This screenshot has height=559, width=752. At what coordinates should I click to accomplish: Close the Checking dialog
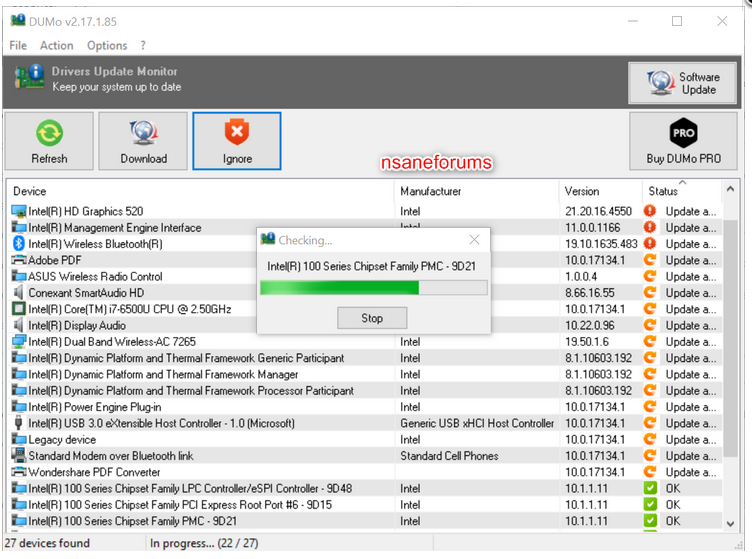(x=474, y=240)
